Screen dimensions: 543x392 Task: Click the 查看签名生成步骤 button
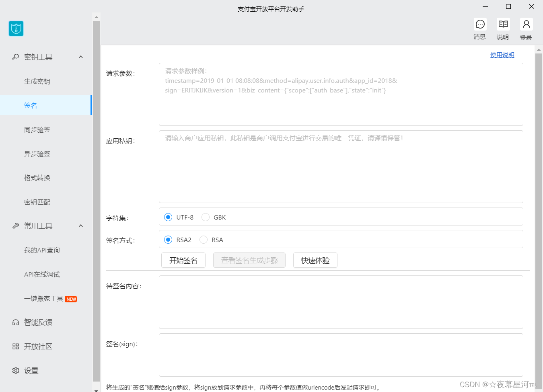pyautogui.click(x=249, y=260)
